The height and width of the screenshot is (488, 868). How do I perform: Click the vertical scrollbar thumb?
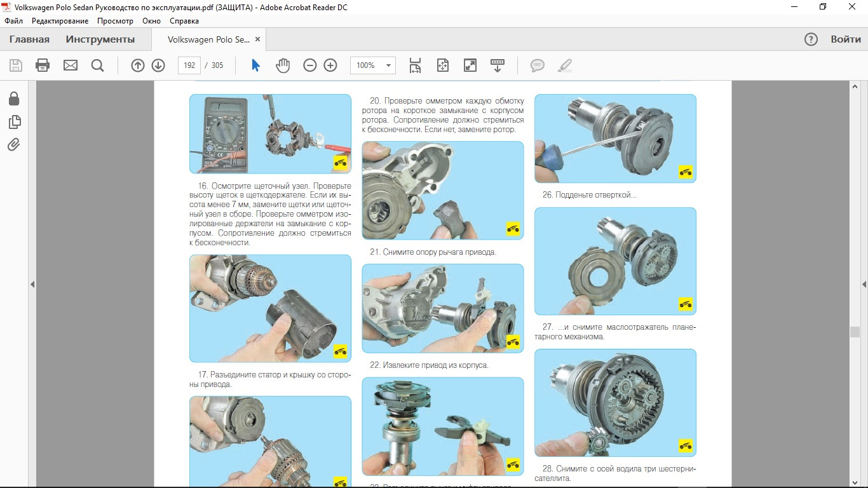(x=855, y=332)
